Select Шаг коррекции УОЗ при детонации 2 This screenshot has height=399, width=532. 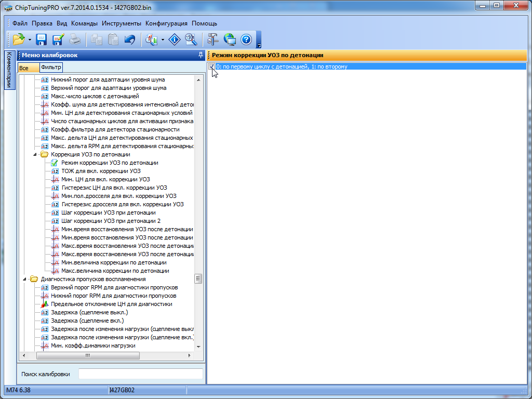107,221
